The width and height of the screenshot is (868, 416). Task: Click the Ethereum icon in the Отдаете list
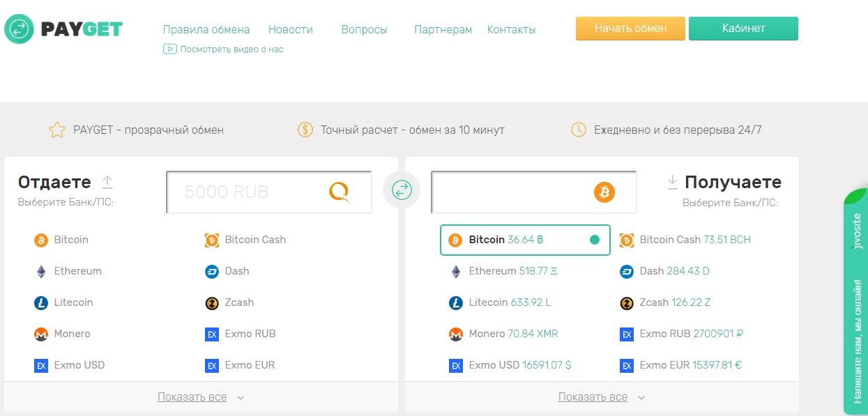41,271
